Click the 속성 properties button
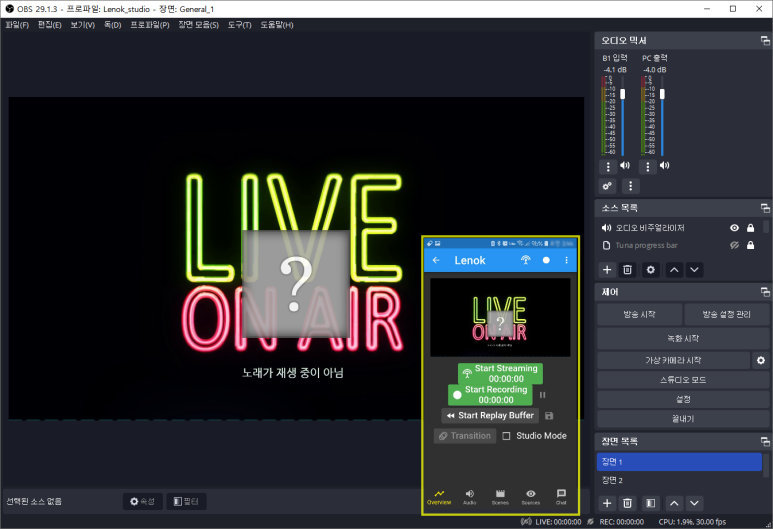 142,501
